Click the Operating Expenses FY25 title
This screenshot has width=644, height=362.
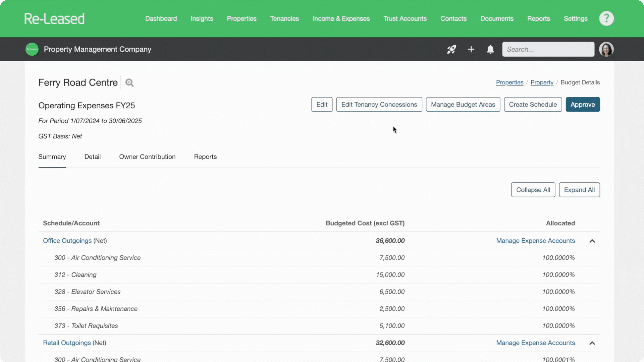coord(87,106)
